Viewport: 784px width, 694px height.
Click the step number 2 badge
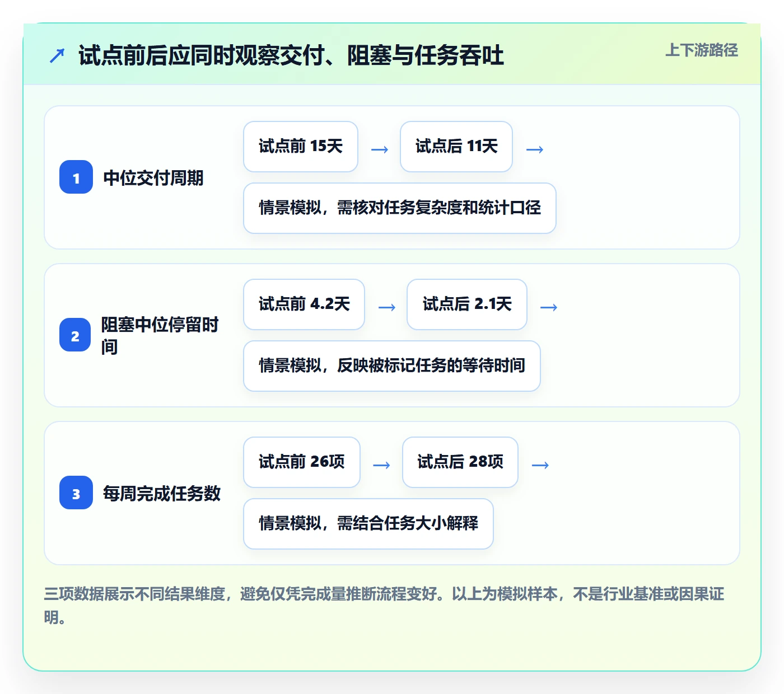coord(75,335)
